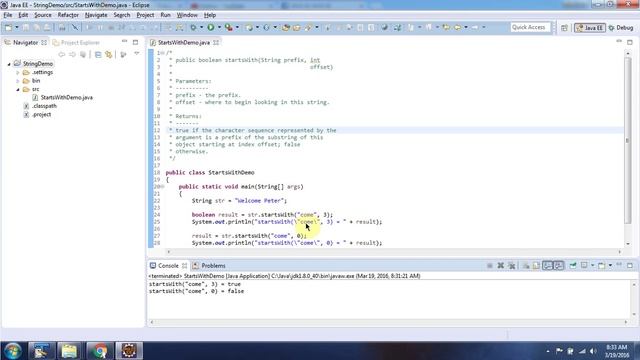Viewport: 640px width, 360px height.
Task: Open the Refactor menu
Action: pos(68,15)
